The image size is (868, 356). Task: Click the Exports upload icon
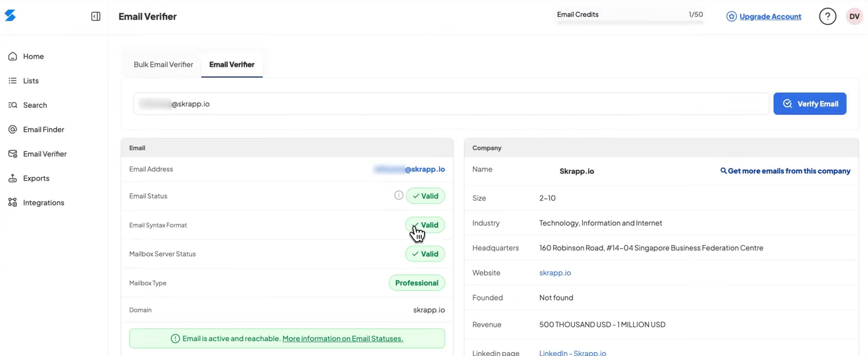[13, 178]
